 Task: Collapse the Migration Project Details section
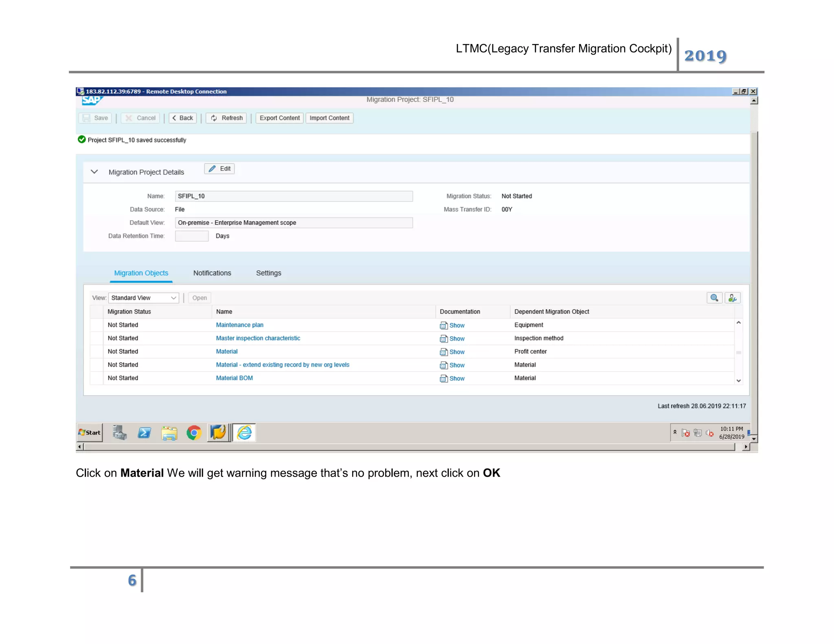[x=94, y=172]
